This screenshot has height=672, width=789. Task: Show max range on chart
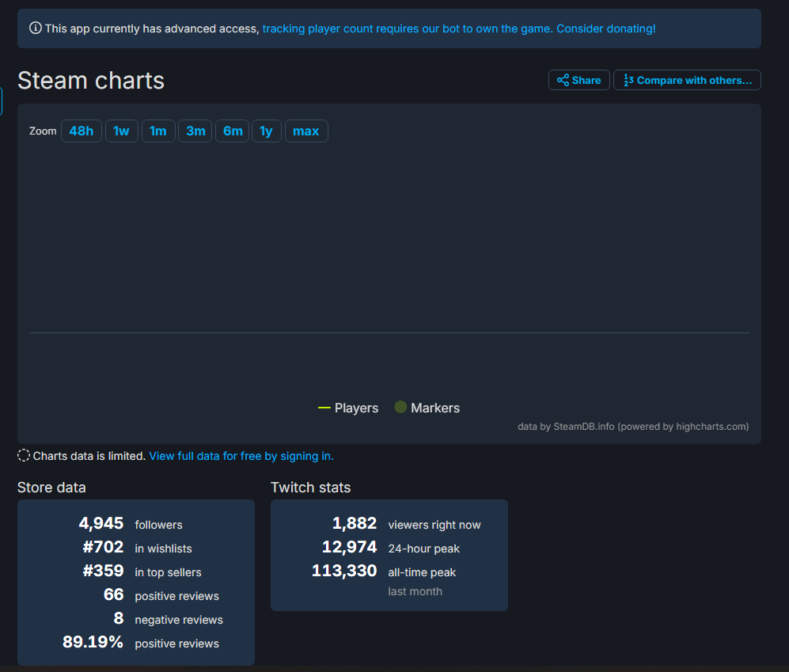(306, 131)
